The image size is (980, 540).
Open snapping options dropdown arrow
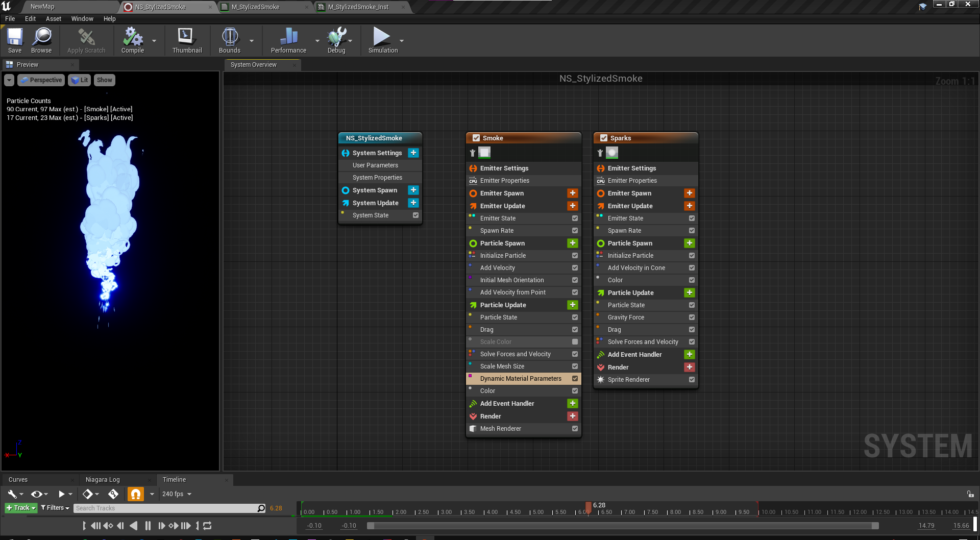tap(152, 494)
